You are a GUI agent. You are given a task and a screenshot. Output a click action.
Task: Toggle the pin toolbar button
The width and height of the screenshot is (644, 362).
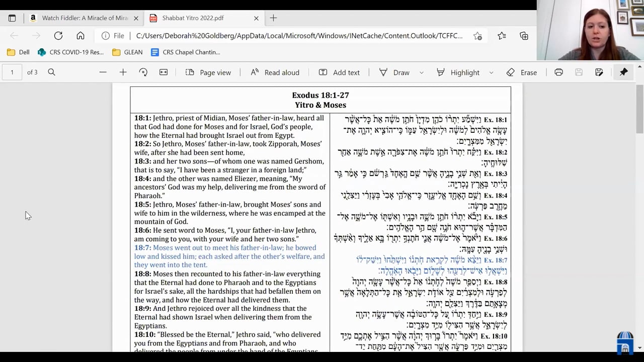click(623, 72)
